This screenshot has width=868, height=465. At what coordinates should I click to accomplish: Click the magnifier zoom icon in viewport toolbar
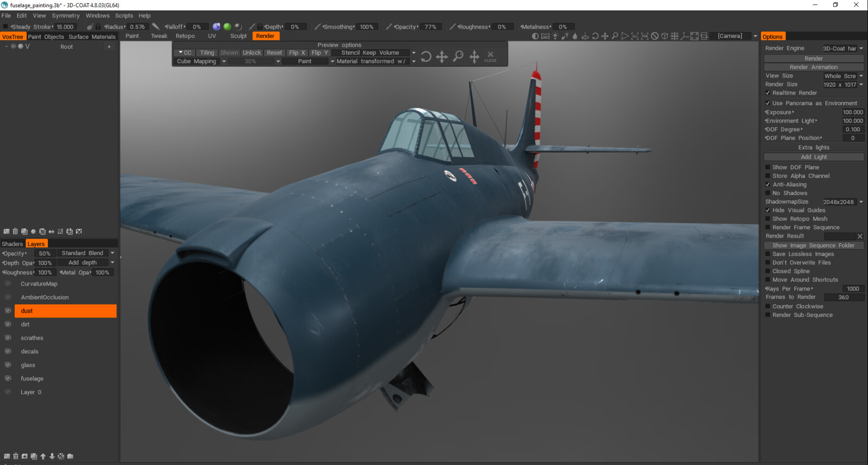[615, 36]
